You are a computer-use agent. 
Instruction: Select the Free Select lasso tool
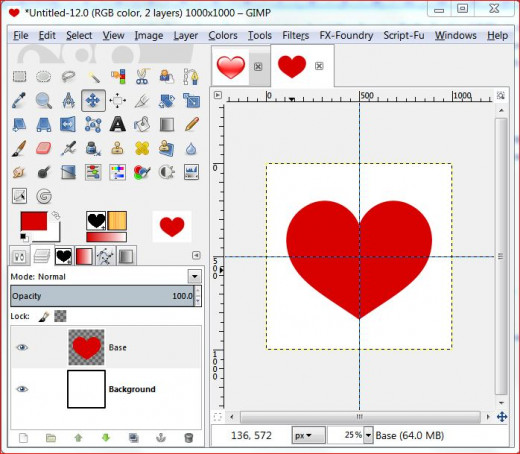pos(68,76)
